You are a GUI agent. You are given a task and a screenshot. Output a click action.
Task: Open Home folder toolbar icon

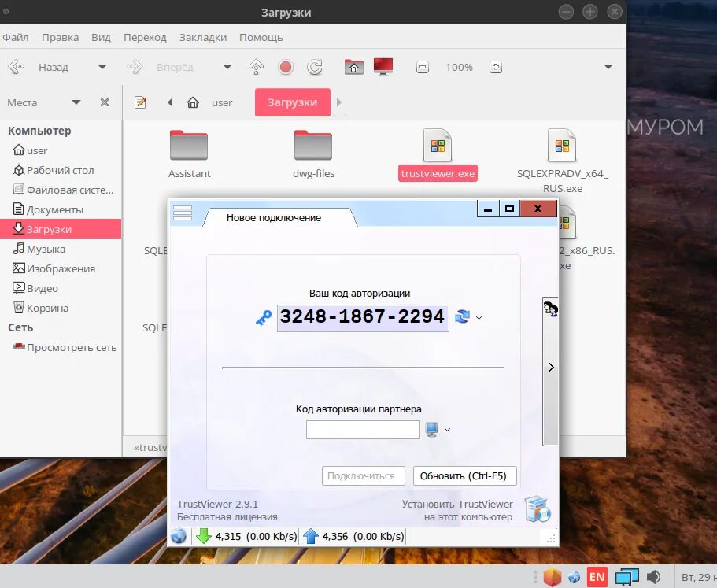point(354,67)
